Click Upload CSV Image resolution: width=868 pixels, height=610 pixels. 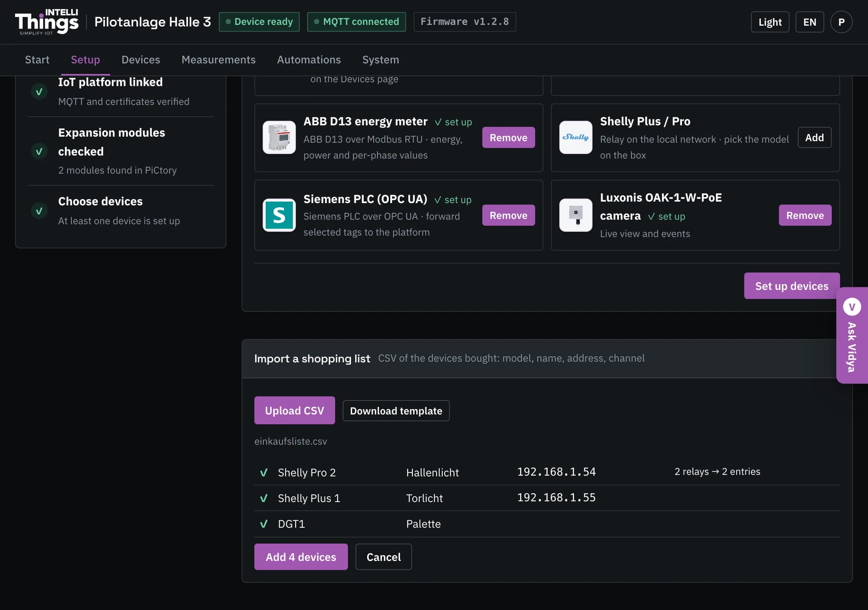[x=294, y=410]
